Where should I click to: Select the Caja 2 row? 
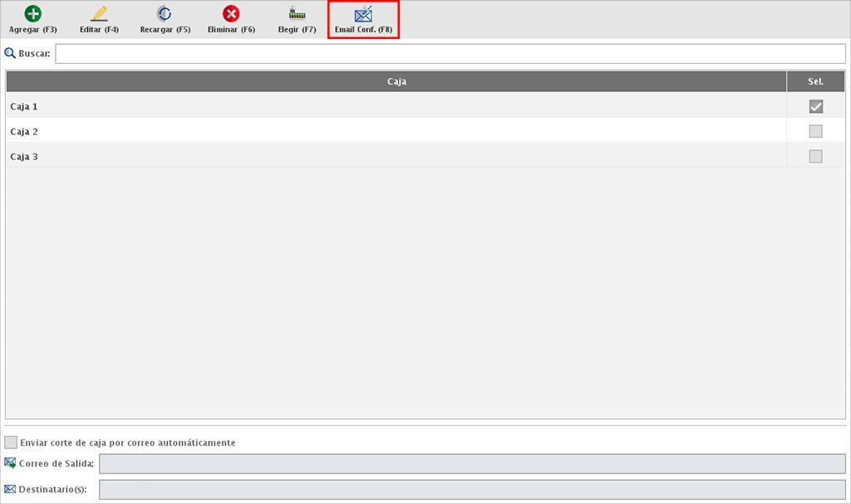click(x=332, y=131)
